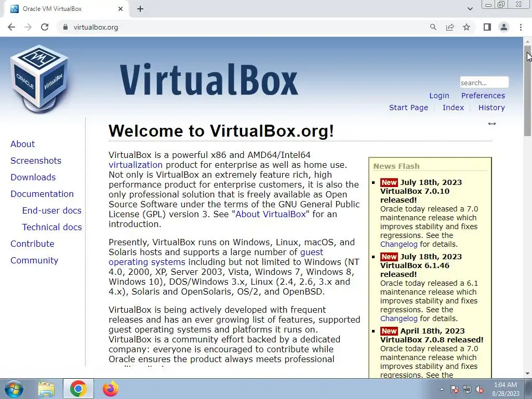Screen dimensions: 532x399
Task: Click the browser forward arrow
Action: click(28, 27)
